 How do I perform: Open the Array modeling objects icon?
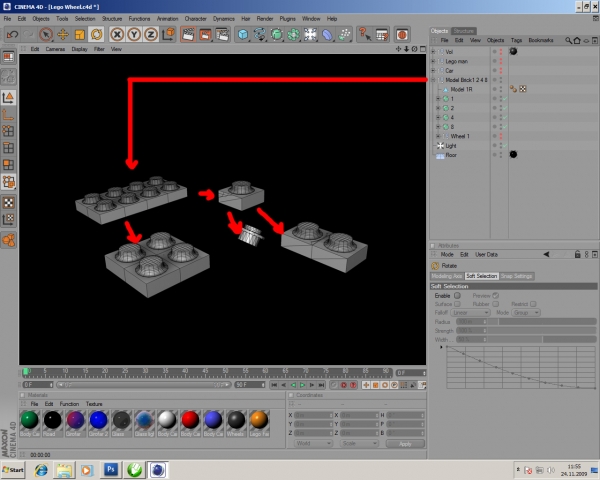[x=293, y=34]
